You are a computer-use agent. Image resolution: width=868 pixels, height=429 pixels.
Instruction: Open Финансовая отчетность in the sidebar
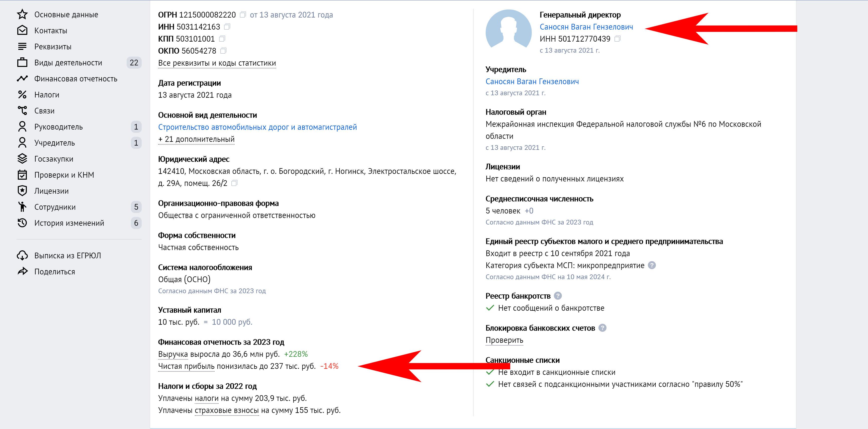[x=75, y=79]
